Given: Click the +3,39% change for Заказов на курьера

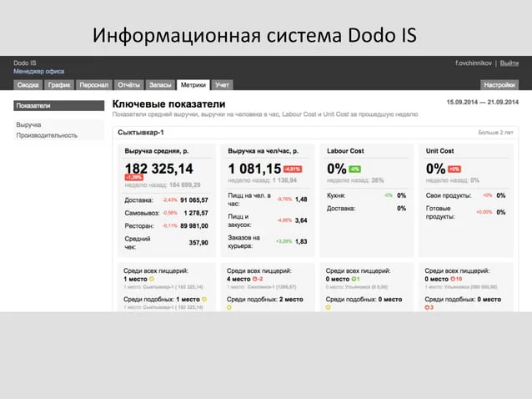Looking at the screenshot, I should pyautogui.click(x=284, y=241).
